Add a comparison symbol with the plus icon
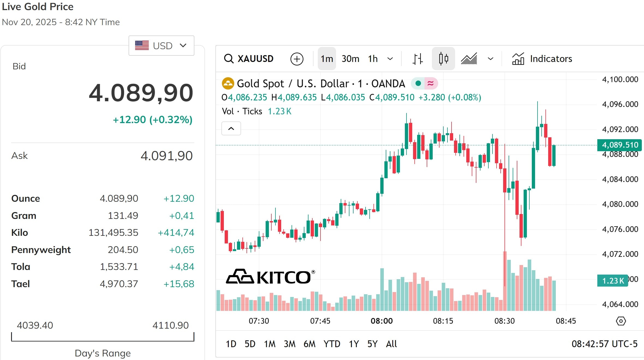 [x=297, y=59]
